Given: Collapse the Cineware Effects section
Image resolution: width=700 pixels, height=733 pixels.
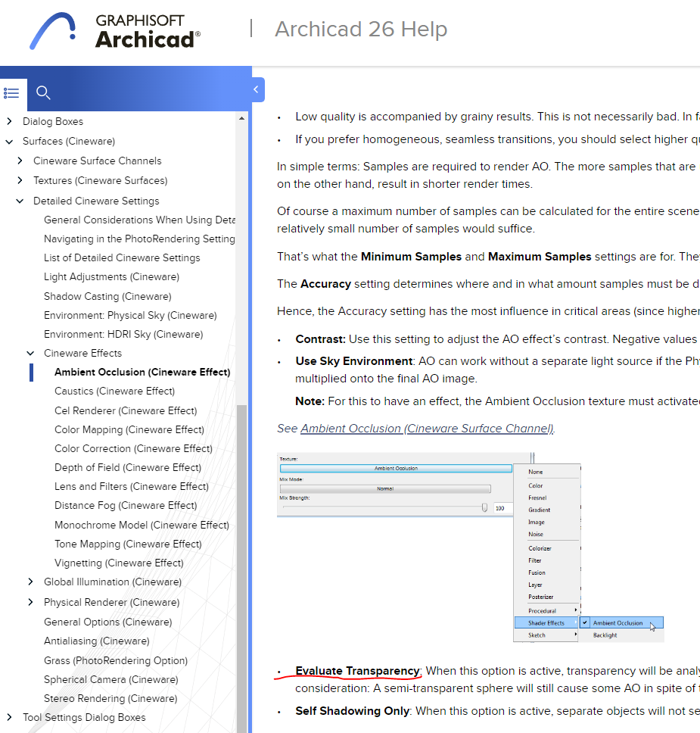Looking at the screenshot, I should (x=30, y=352).
